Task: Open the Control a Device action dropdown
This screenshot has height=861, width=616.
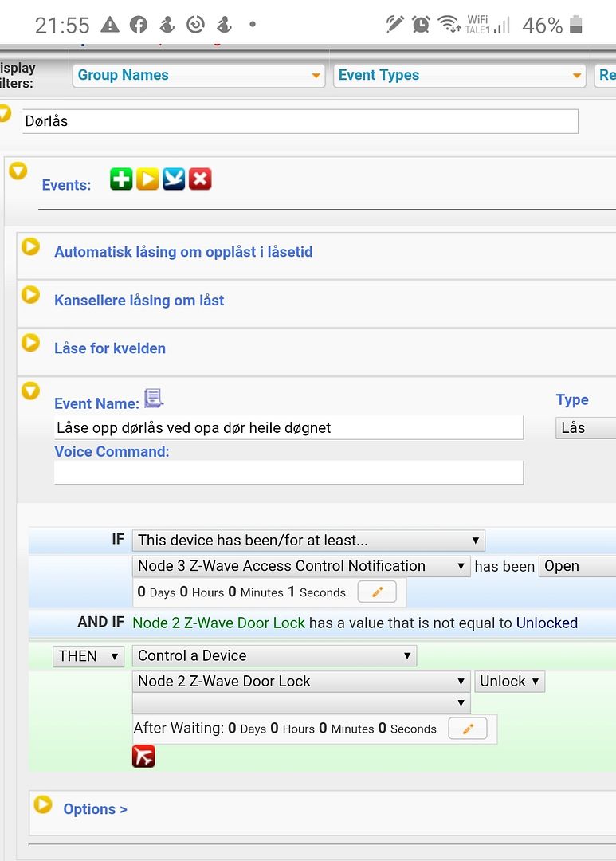Action: click(274, 655)
